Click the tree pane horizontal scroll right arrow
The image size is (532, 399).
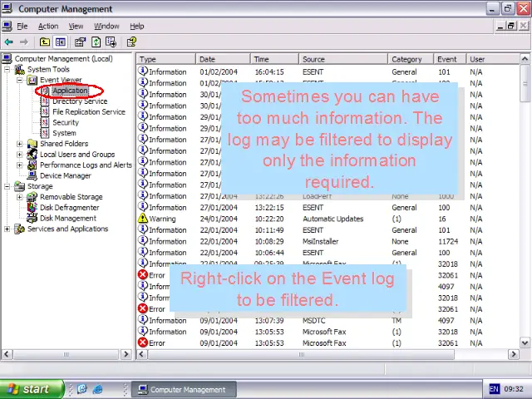pos(126,354)
